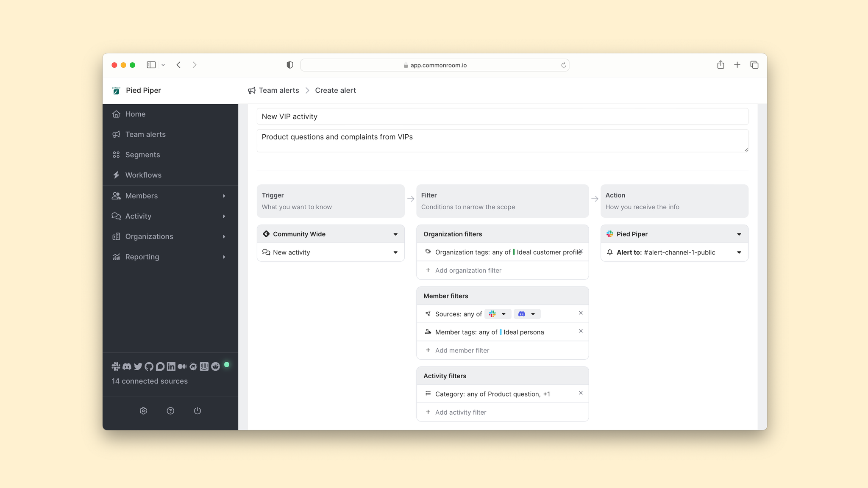This screenshot has width=868, height=488.
Task: Click the alert name input field
Action: (502, 116)
